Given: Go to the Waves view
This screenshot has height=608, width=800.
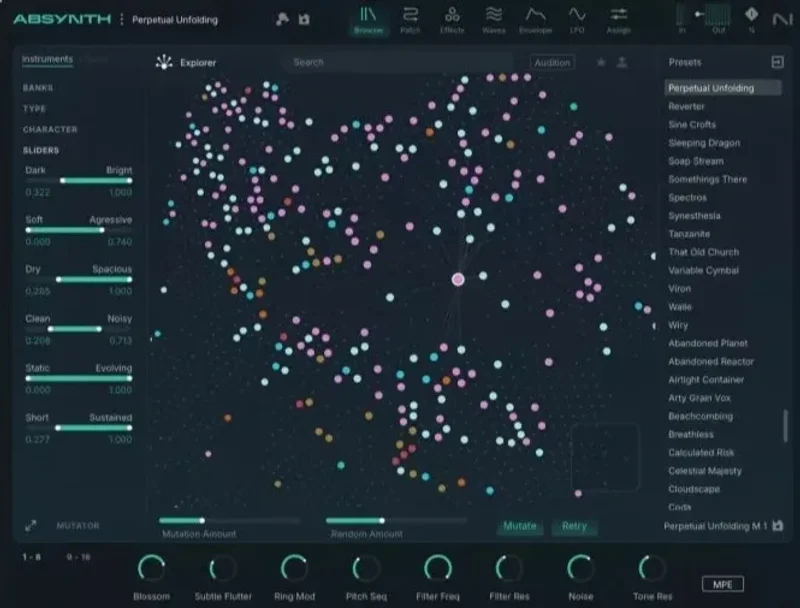Looking at the screenshot, I should click(x=494, y=20).
